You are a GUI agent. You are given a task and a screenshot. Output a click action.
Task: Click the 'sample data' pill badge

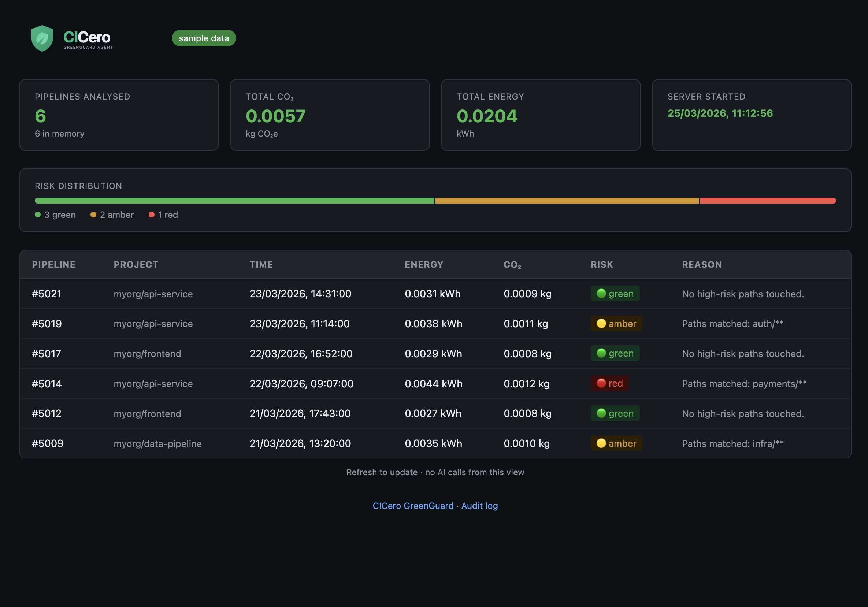pos(204,38)
